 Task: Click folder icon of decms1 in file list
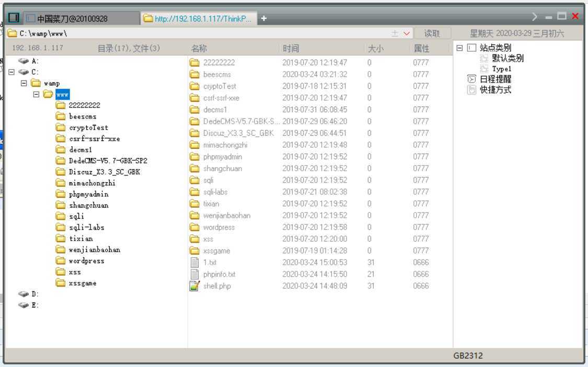tap(194, 110)
